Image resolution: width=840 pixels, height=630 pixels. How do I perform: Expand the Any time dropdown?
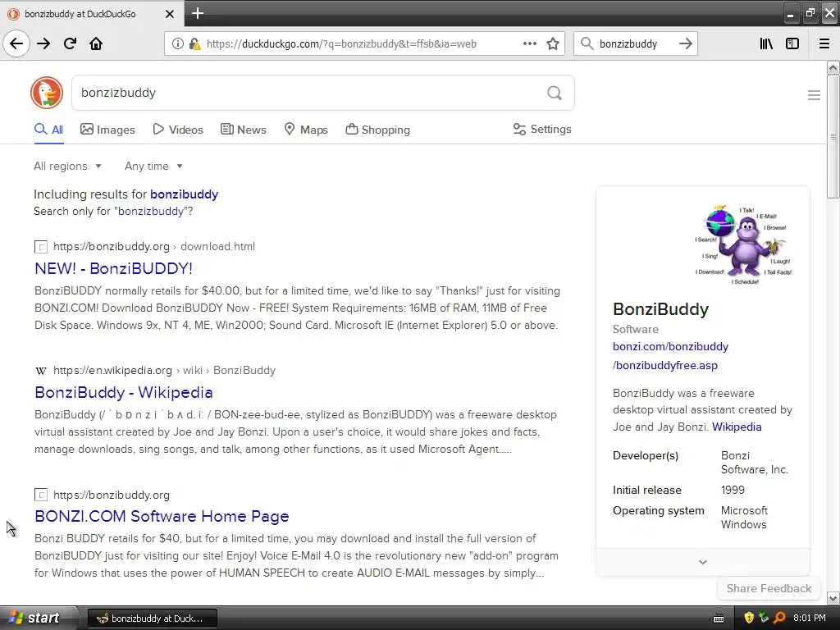click(x=153, y=166)
